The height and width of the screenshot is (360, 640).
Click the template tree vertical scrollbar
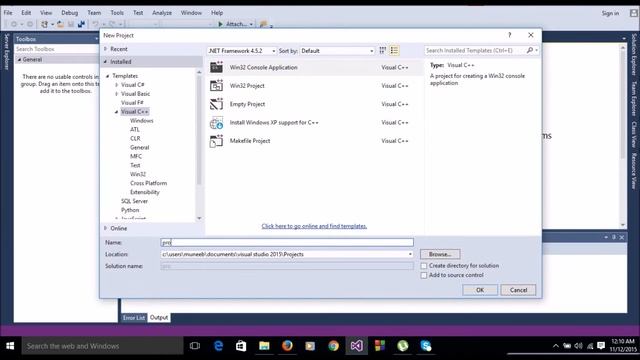pos(199,130)
